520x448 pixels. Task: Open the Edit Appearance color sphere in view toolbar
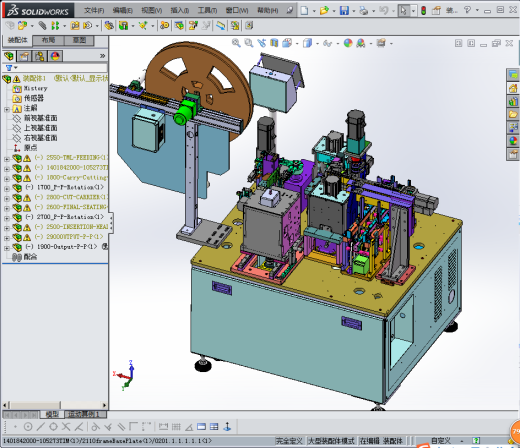tap(348, 43)
